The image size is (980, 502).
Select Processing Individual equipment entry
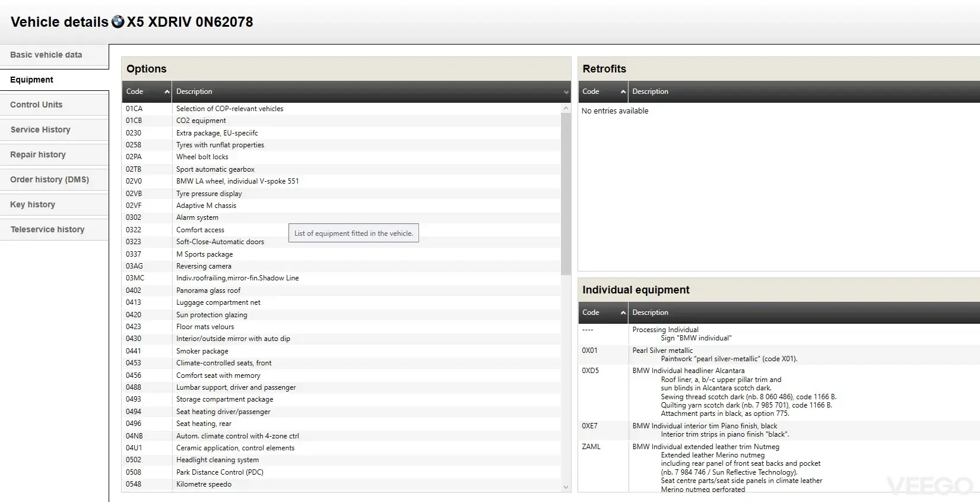779,334
